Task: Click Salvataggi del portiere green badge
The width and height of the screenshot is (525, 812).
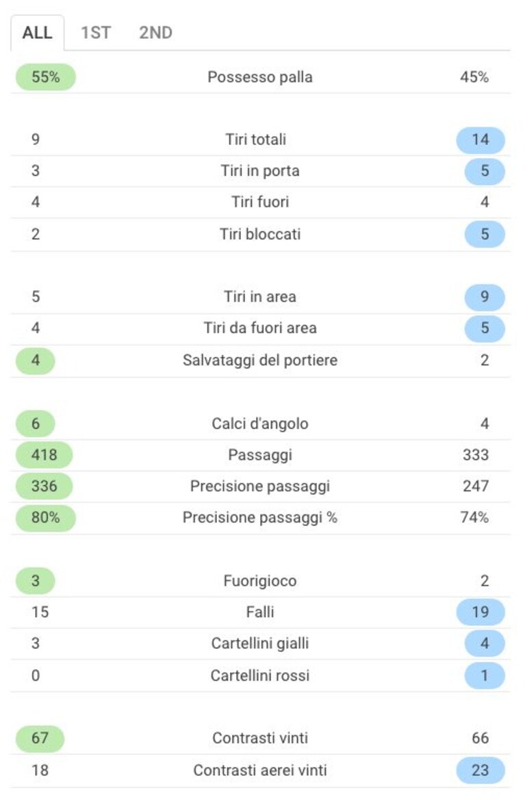Action: point(35,360)
